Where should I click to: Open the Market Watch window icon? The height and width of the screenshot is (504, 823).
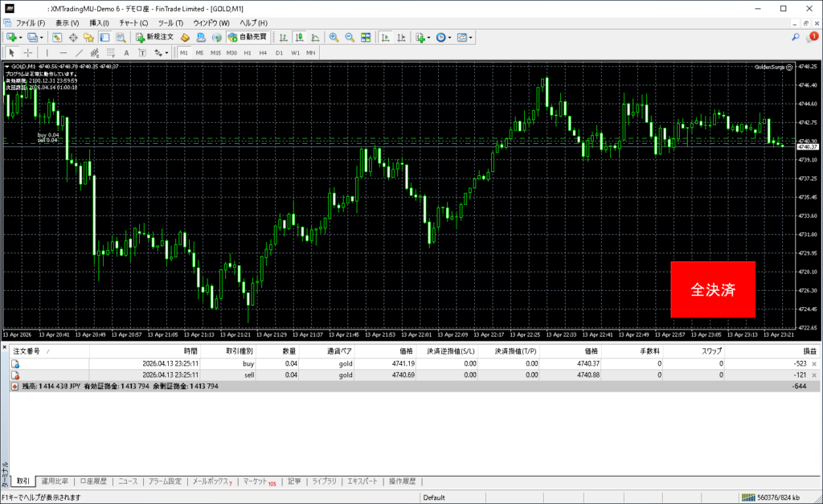[x=58, y=37]
